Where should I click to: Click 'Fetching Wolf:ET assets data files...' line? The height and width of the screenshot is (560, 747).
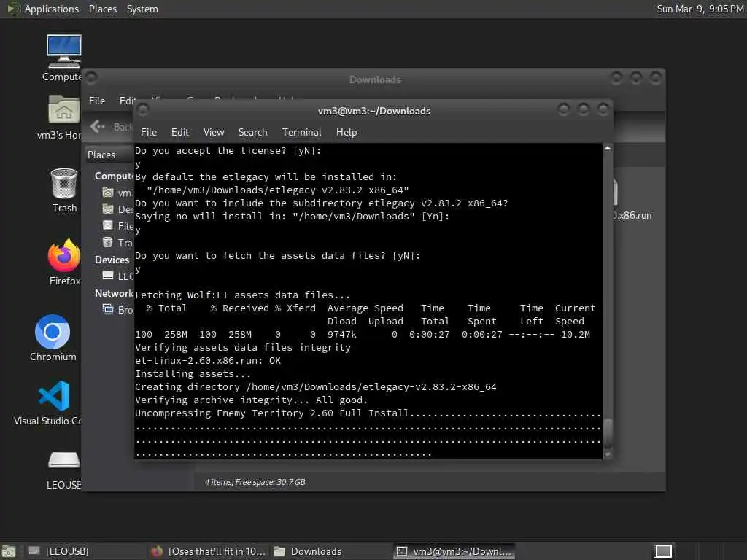pos(242,295)
